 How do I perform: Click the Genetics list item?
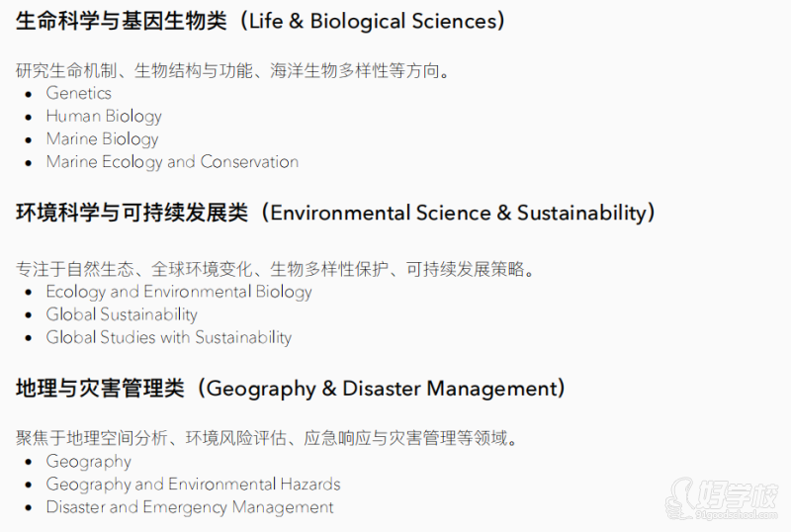pos(79,93)
